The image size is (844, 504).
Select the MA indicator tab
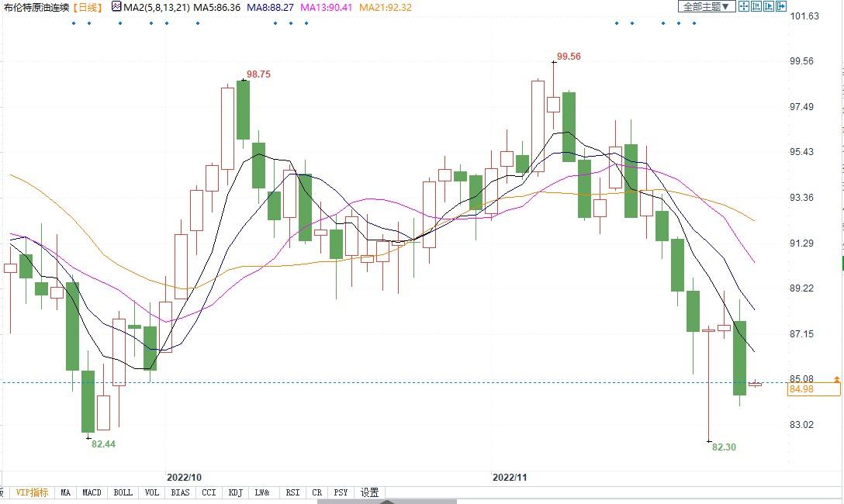tap(66, 492)
